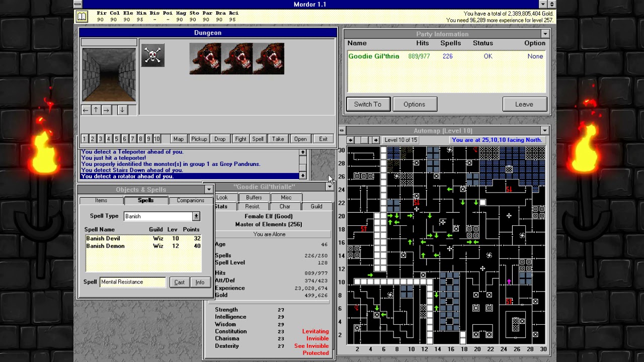Open the Guild tab
The image size is (644, 362).
click(316, 207)
